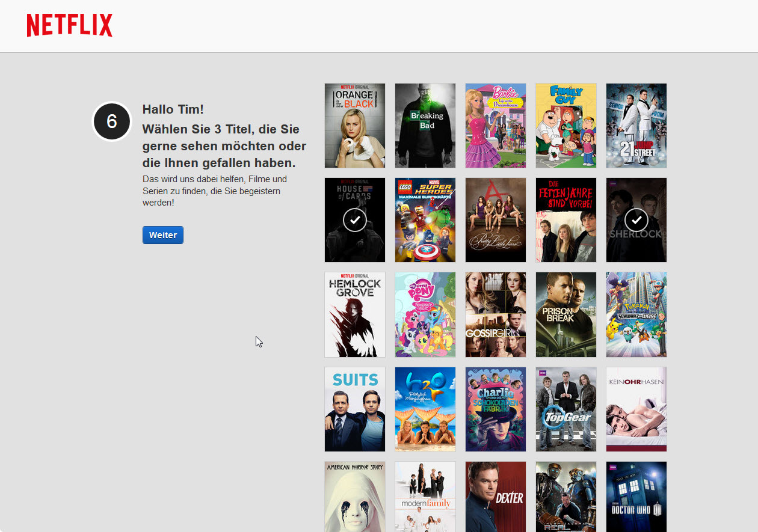The width and height of the screenshot is (758, 532).
Task: Pick the Barbie movie poster
Action: click(495, 125)
